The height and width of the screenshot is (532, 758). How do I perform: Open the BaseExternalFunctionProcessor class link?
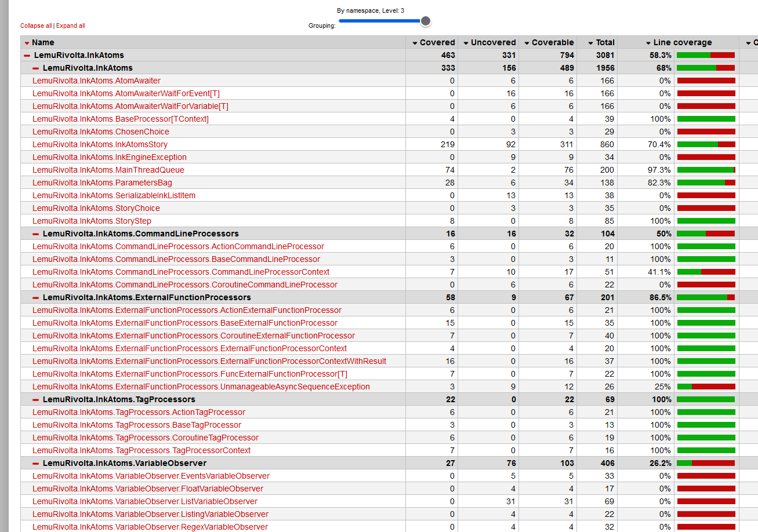pyautogui.click(x=185, y=323)
